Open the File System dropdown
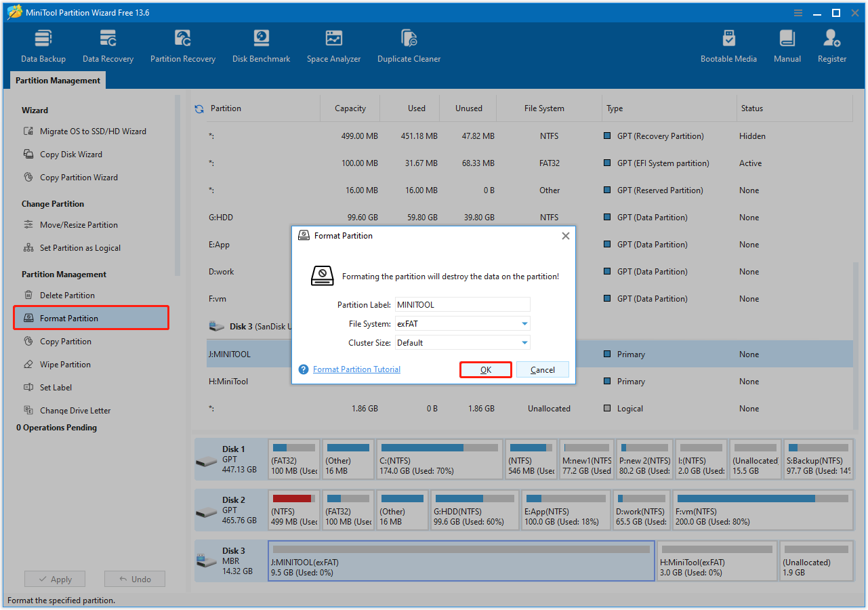 523,323
